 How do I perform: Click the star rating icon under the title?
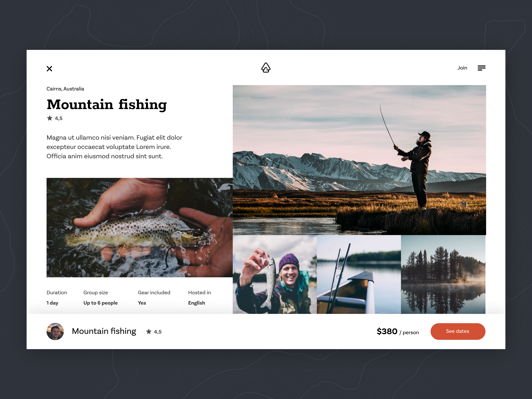click(50, 118)
